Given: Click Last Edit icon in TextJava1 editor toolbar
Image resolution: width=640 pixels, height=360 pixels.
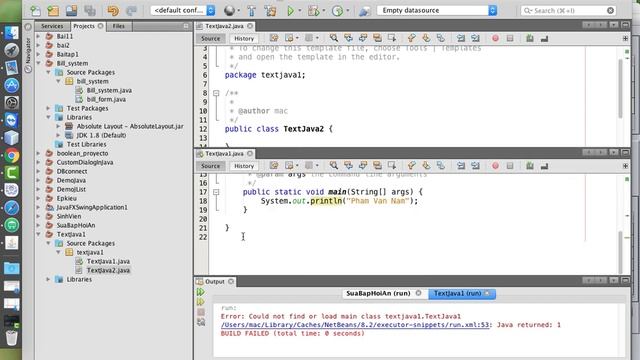Looking at the screenshot, I should (x=274, y=166).
